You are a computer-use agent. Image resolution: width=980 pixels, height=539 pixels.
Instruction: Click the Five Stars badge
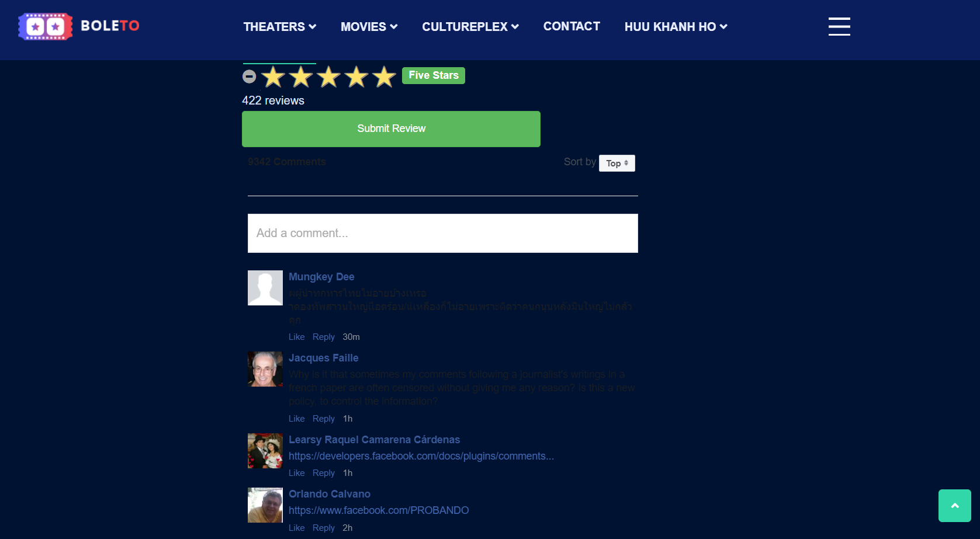(433, 75)
